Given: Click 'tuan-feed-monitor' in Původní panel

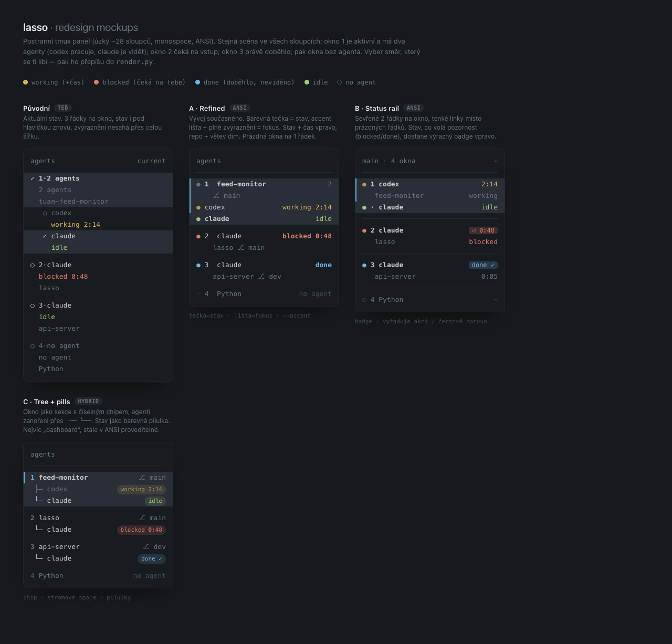Looking at the screenshot, I should (73, 202).
